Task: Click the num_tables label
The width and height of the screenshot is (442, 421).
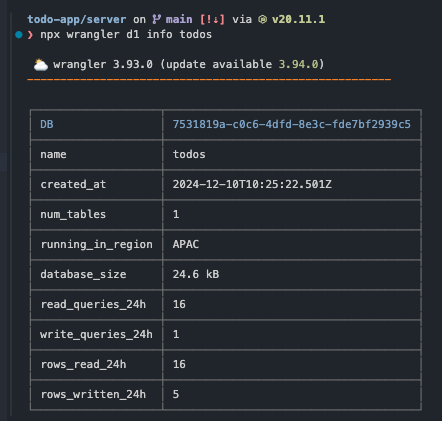Action: click(x=73, y=214)
